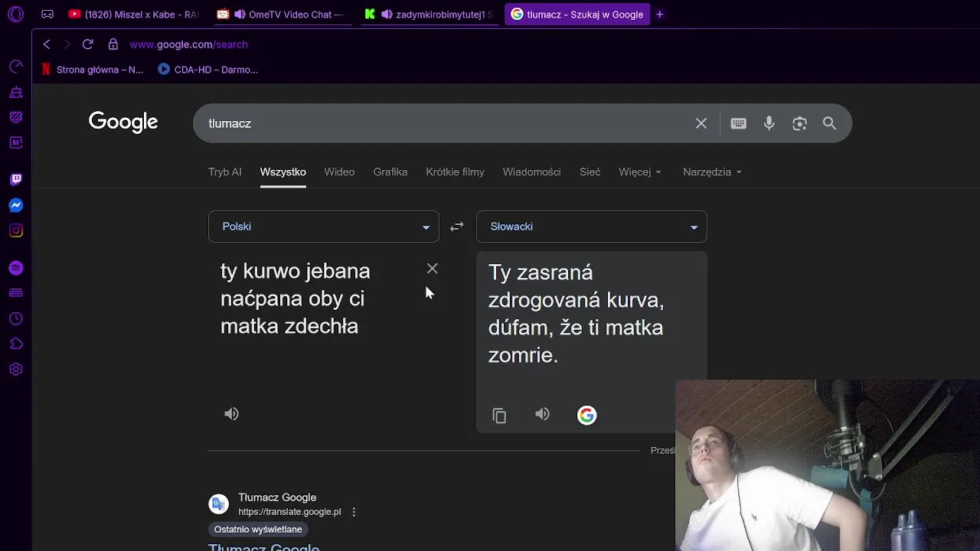Select the tłumacz Szukaj w Google tab
This screenshot has width=980, height=551.
tap(577, 14)
